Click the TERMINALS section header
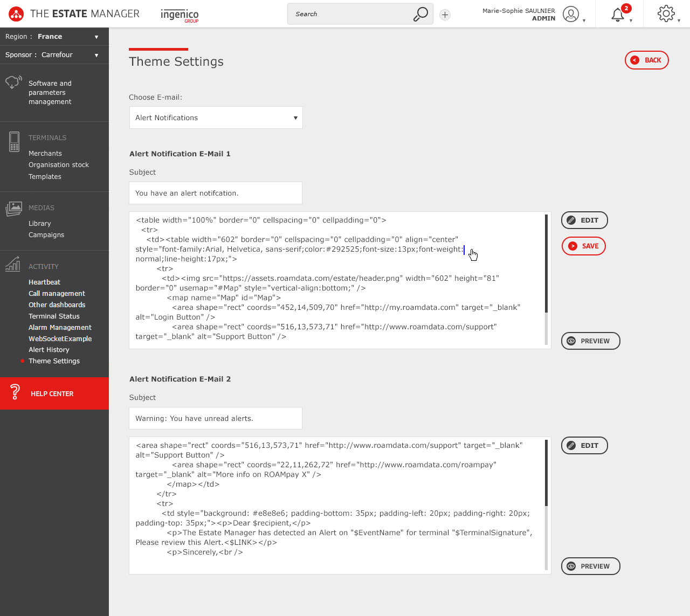 click(x=47, y=138)
